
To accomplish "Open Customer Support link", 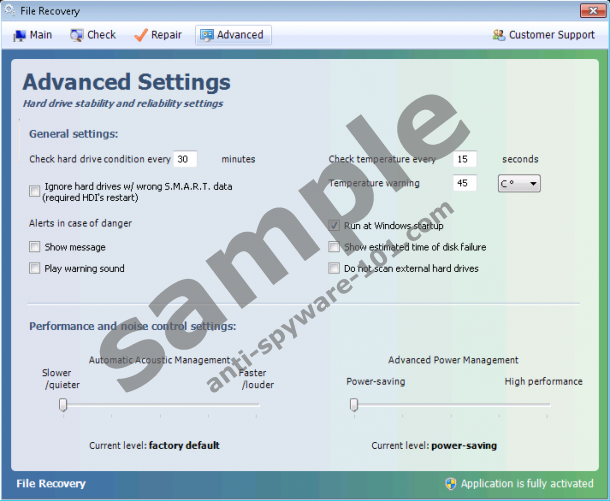I will click(551, 35).
